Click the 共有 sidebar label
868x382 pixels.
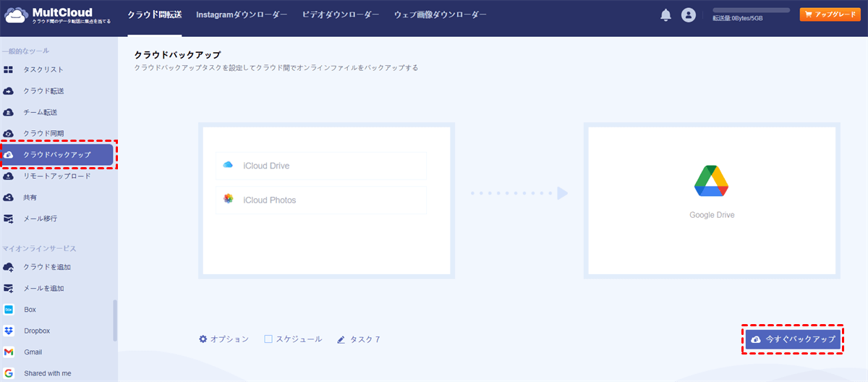(x=30, y=197)
